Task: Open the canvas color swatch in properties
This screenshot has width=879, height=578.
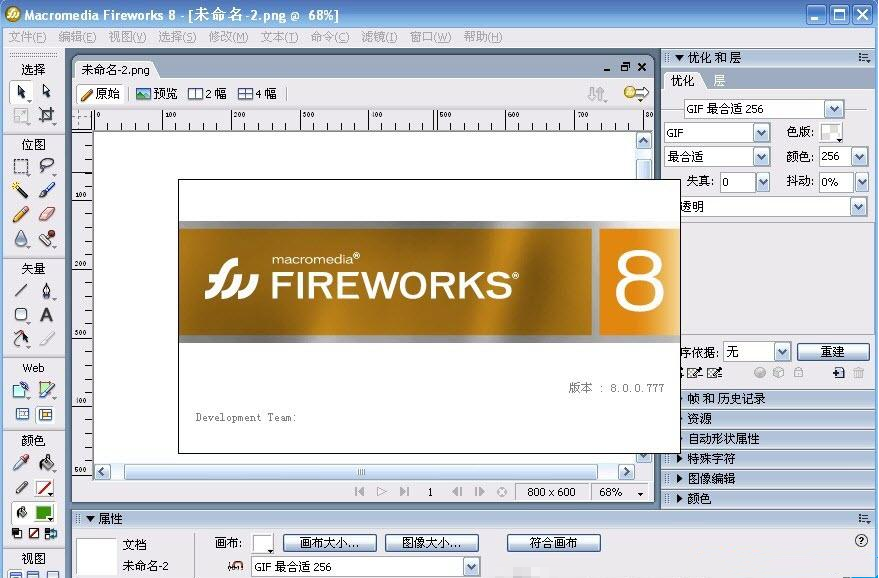Action: (x=263, y=543)
